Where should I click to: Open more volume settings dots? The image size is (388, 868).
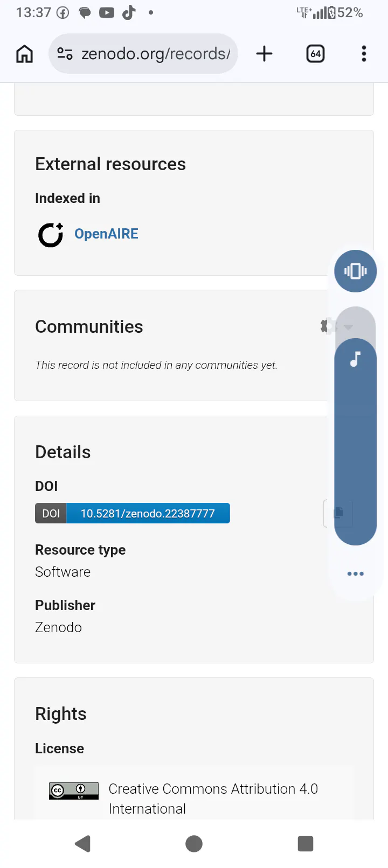click(355, 573)
